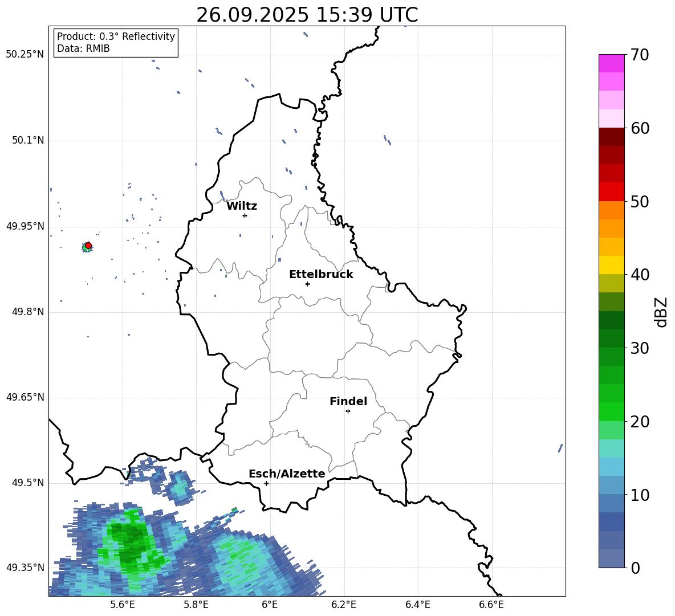Click the dark red colorbar swatch below 60
Image resolution: width=675 pixels, height=616 pixels.
coord(612,137)
